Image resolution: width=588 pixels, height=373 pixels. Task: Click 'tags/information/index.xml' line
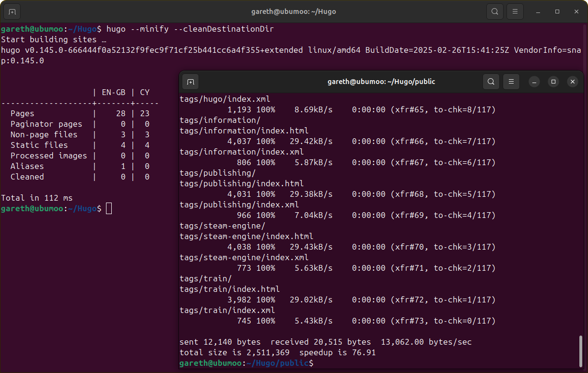(x=242, y=152)
